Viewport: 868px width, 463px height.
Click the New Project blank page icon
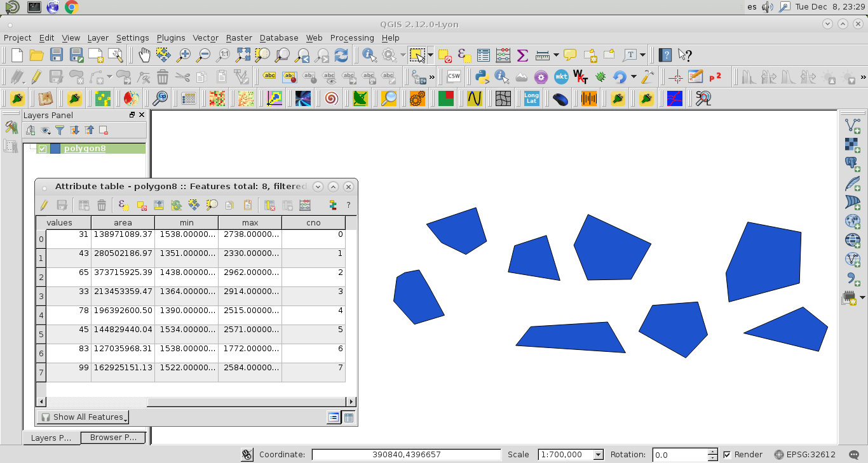17,55
